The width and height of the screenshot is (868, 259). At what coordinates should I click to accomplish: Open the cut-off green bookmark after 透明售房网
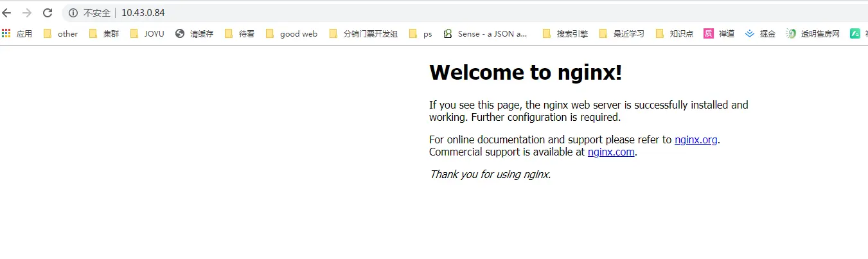point(858,34)
